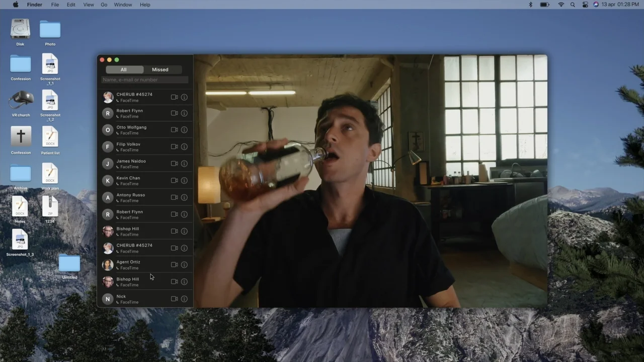
Task: Open the Wi-Fi status menu
Action: 561,5
